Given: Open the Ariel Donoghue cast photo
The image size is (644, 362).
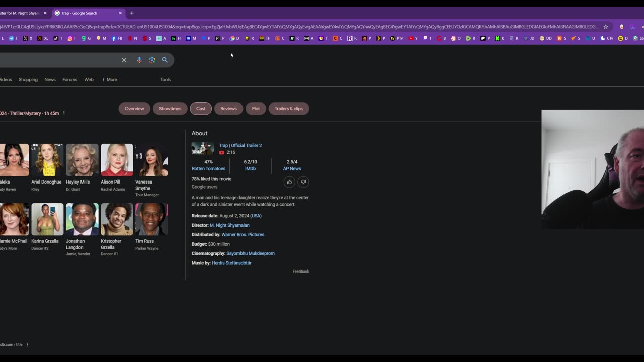Looking at the screenshot, I should click(47, 160).
